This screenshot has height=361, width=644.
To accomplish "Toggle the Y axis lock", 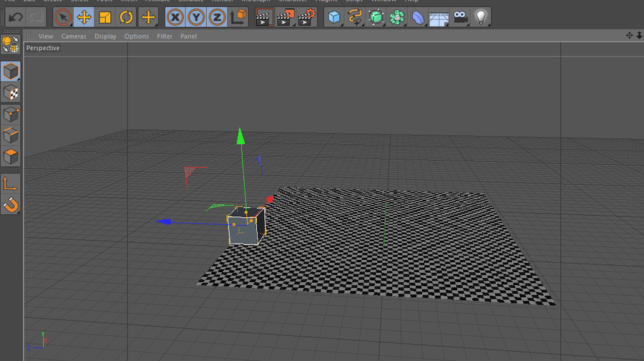I will pyautogui.click(x=196, y=17).
